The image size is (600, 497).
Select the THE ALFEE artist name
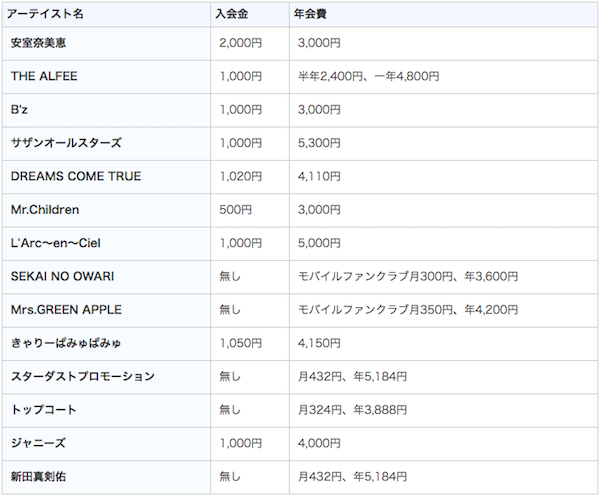click(x=44, y=76)
